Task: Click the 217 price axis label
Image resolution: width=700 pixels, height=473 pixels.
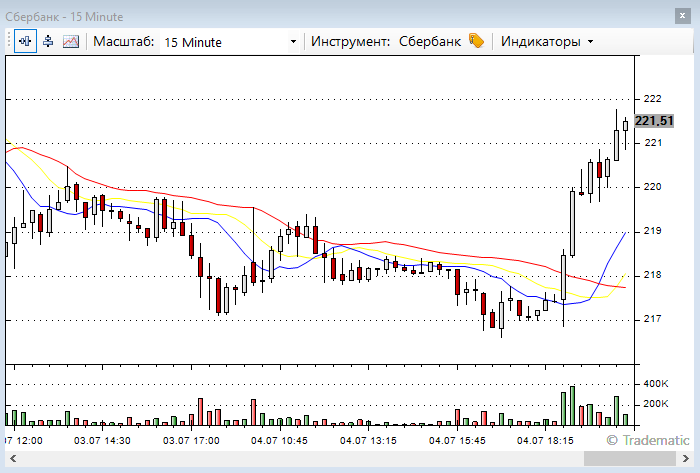Action: [x=652, y=319]
